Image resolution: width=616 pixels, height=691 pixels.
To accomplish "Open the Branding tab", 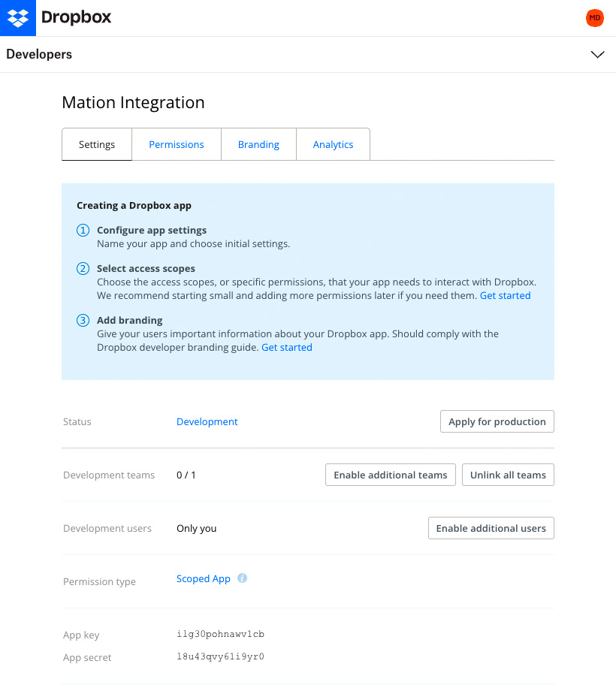I will [258, 144].
